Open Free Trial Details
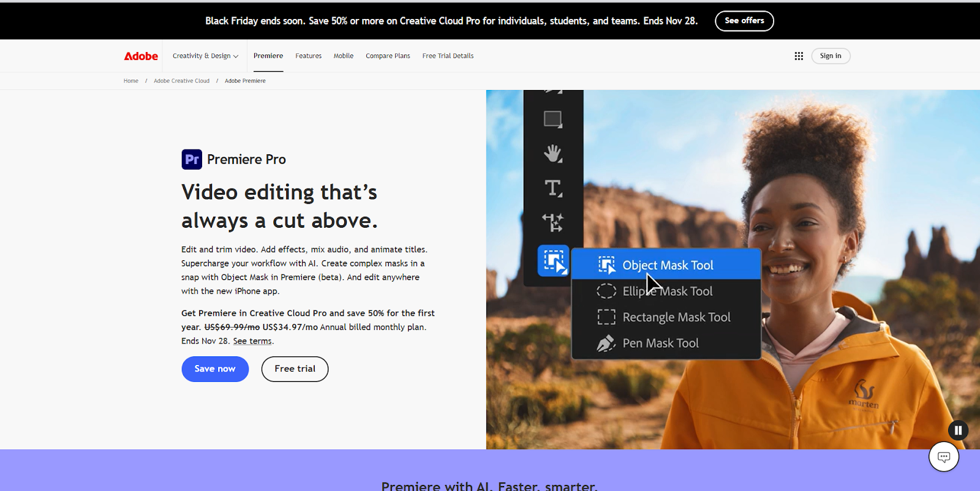Viewport: 980px width, 491px height. coord(448,56)
